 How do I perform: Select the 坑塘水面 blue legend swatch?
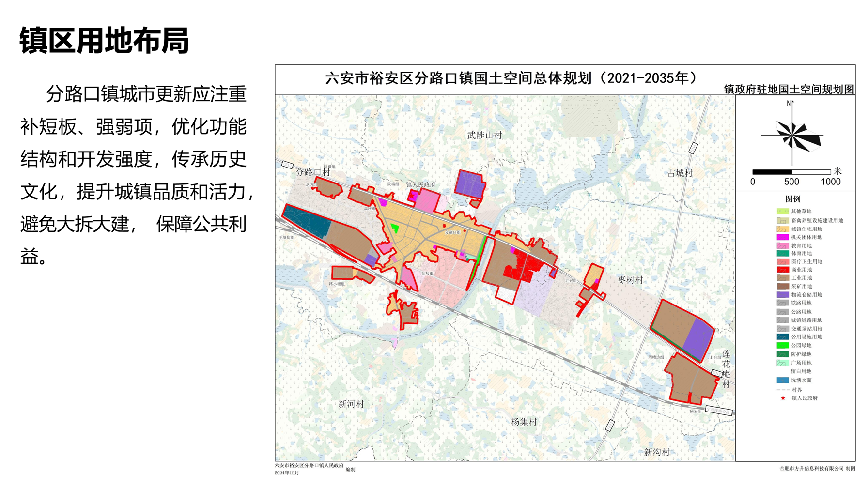pos(783,380)
